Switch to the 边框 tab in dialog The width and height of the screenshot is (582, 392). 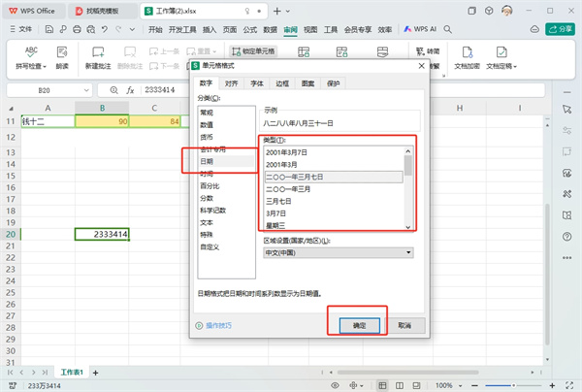[281, 83]
